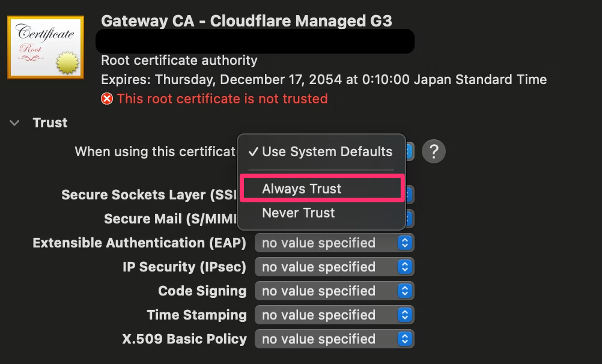The height and width of the screenshot is (364, 602).
Task: Click the red not-trusted error icon
Action: [x=107, y=99]
